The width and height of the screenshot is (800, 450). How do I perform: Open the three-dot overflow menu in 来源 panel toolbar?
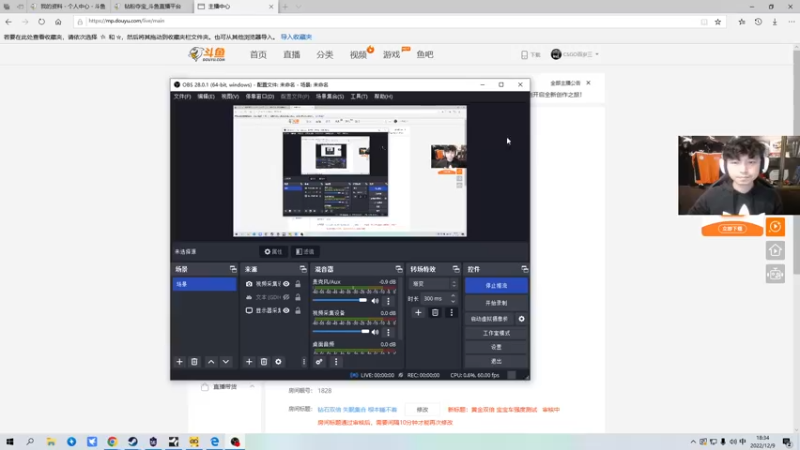click(x=304, y=362)
